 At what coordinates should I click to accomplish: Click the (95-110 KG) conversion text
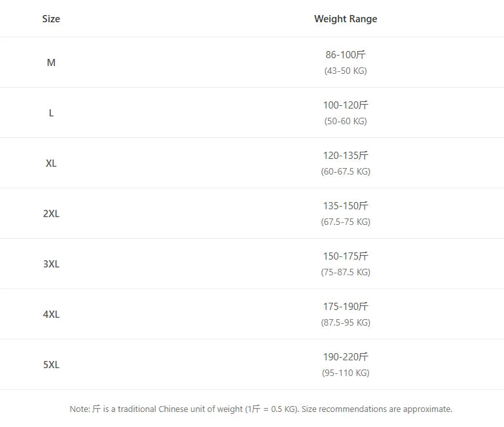(346, 373)
